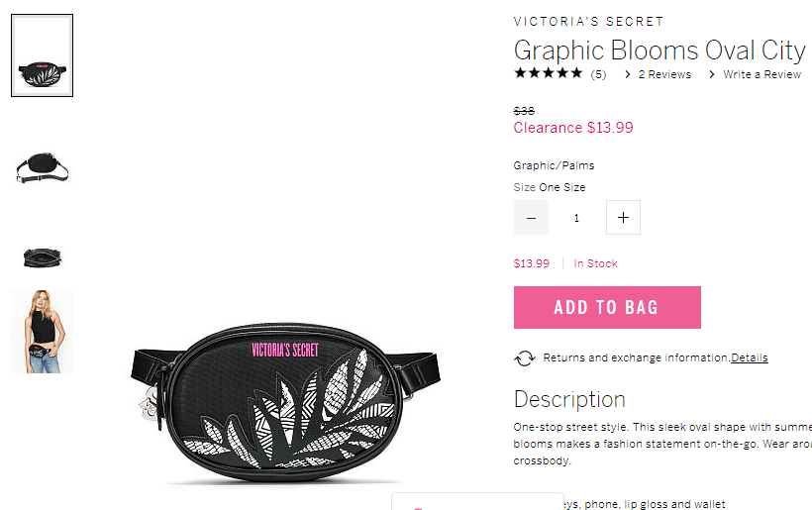Select open bag interior thumbnail

(x=42, y=257)
